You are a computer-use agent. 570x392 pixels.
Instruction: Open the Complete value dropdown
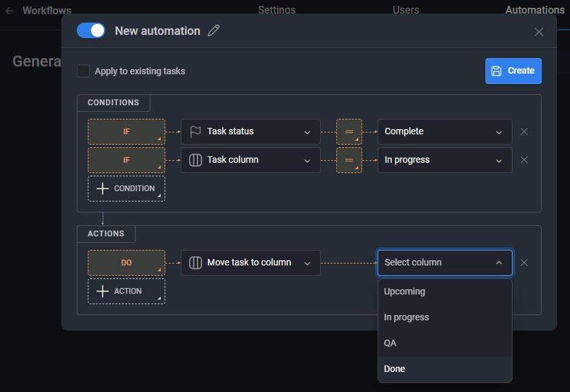(x=445, y=131)
